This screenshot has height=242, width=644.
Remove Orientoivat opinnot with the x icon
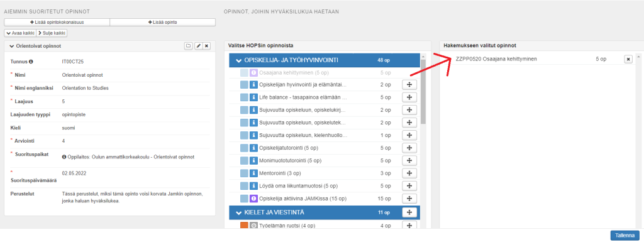coord(206,46)
